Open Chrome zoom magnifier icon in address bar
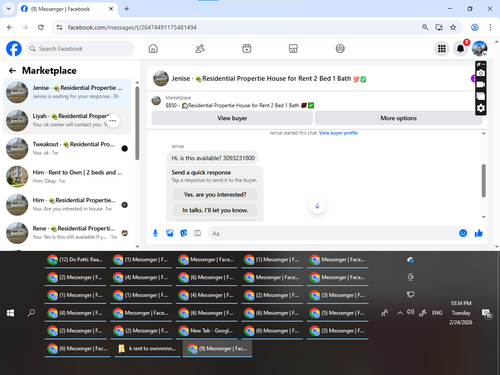Screen dimensions: 500x375 click(425, 27)
